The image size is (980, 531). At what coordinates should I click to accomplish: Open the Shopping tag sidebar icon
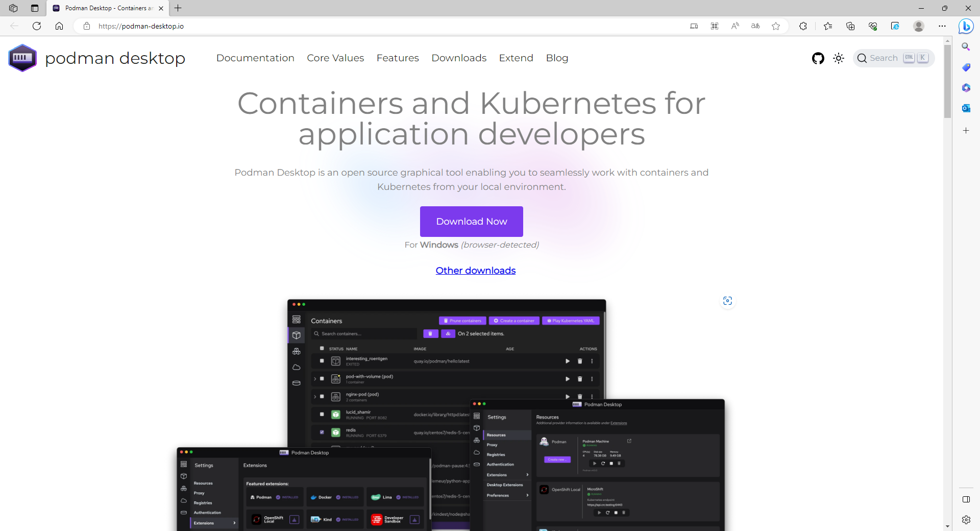(966, 67)
